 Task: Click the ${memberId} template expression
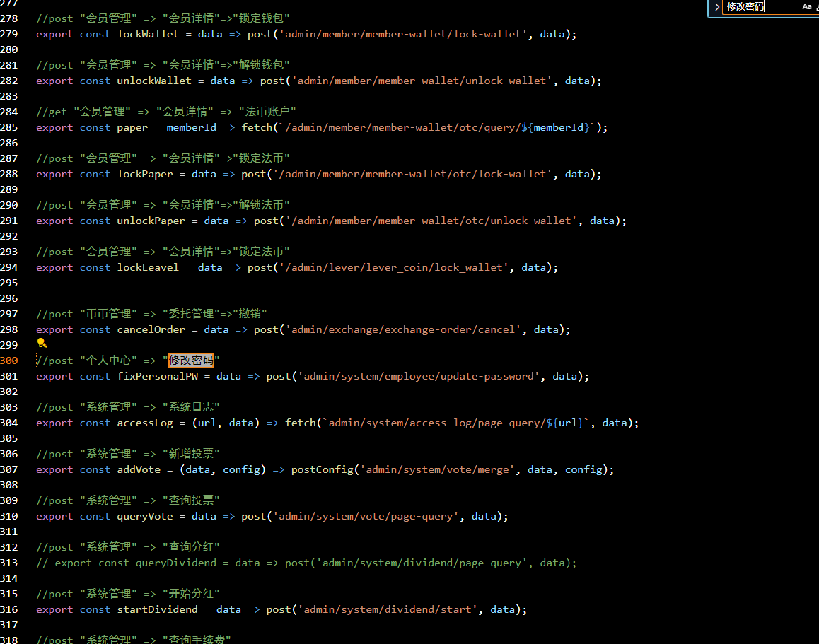[560, 127]
